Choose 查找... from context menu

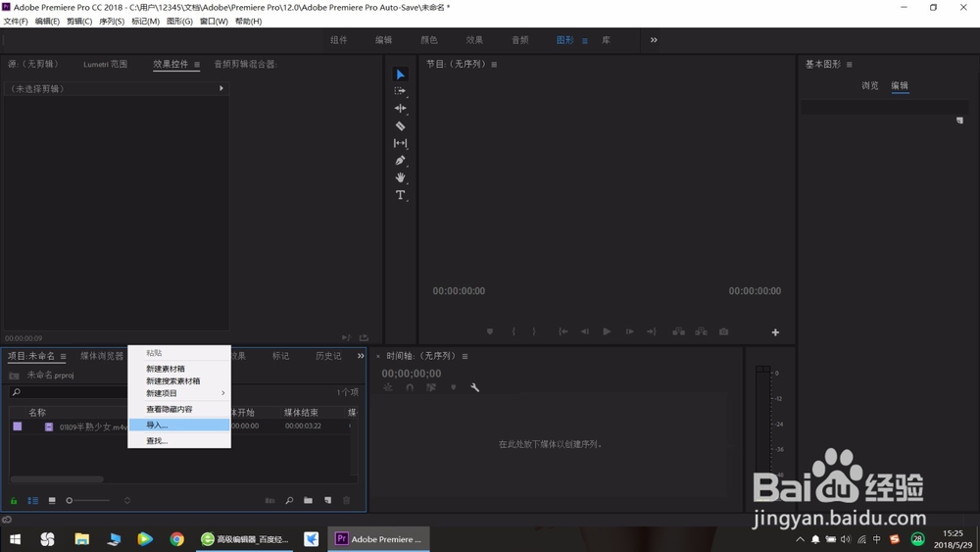[x=179, y=441]
